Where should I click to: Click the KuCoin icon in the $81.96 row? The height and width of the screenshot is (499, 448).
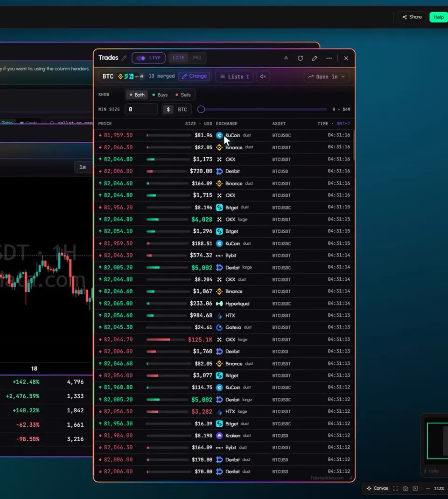[x=219, y=135]
